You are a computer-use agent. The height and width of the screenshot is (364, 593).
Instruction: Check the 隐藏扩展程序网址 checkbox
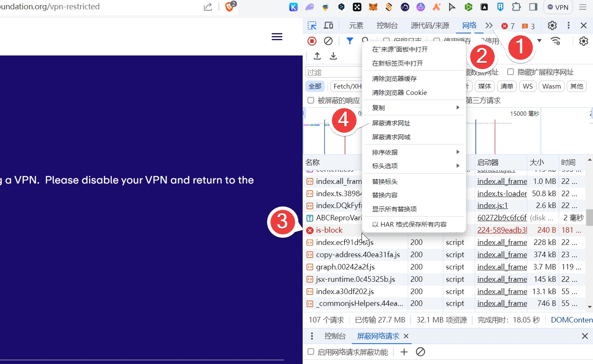coord(511,72)
